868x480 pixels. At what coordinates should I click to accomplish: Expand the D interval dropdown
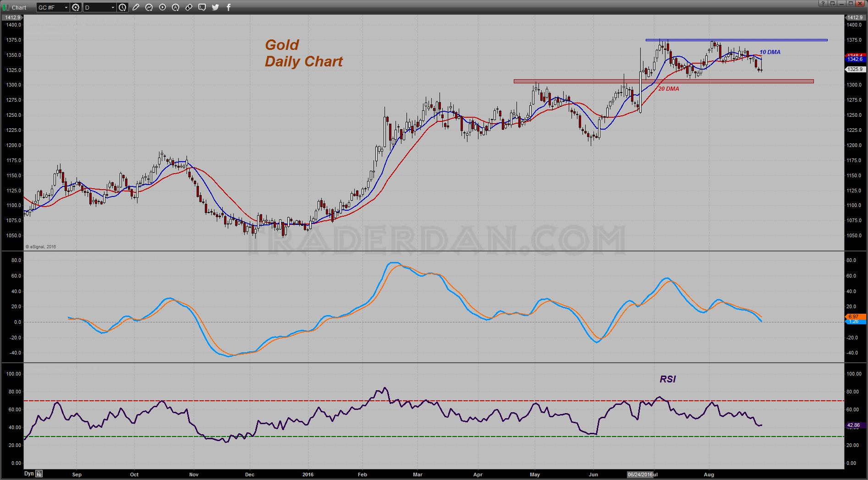113,7
